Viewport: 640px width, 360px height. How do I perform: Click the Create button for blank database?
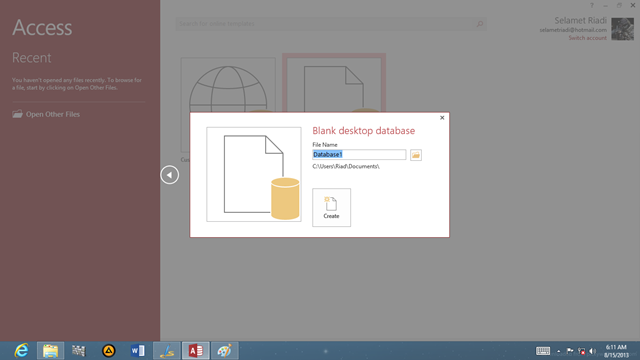coord(331,207)
